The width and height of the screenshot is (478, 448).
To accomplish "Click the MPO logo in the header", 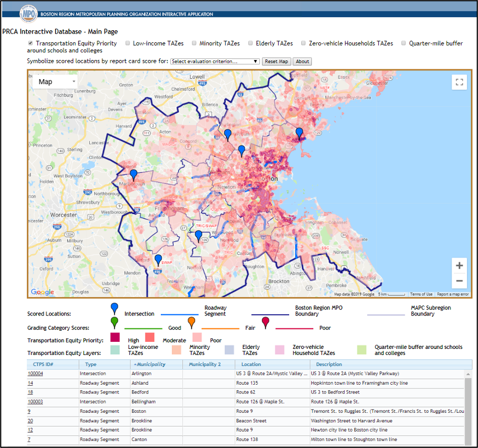I will tap(28, 13).
